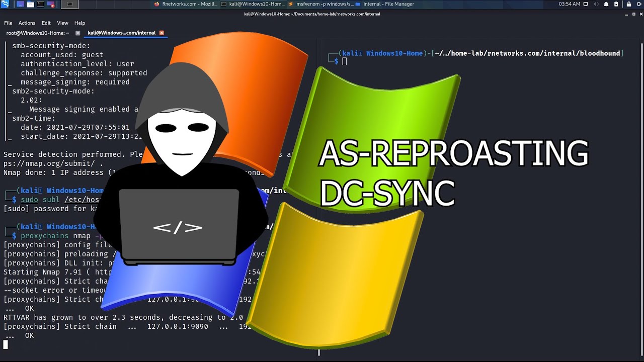Launch terminal emulator from panel launcher
Image resolution: width=644 pixels, height=362 pixels.
click(x=41, y=4)
